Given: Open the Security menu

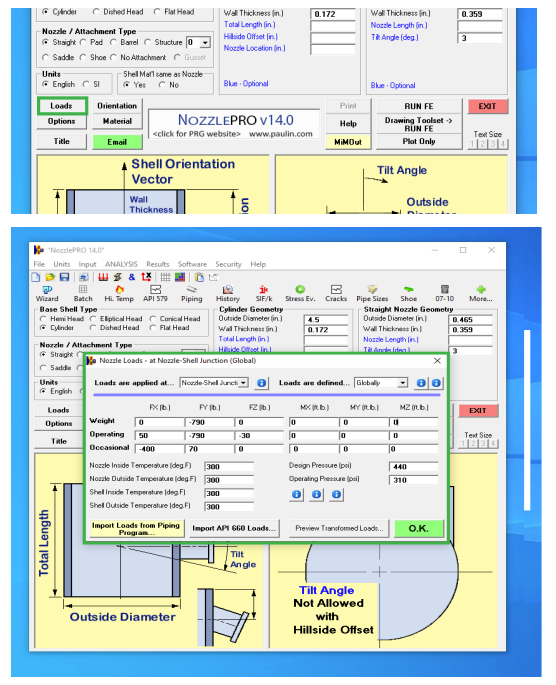Looking at the screenshot, I should point(228,264).
